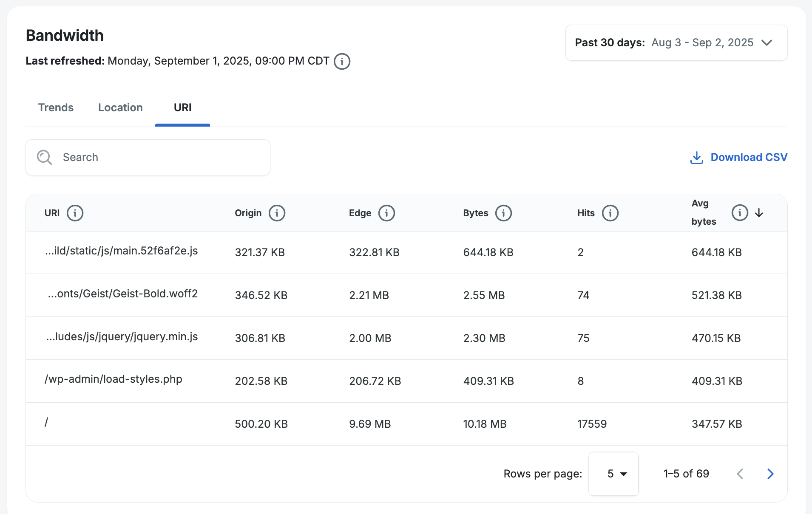The width and height of the screenshot is (812, 514).
Task: Switch to the Location tab
Action: (120, 107)
